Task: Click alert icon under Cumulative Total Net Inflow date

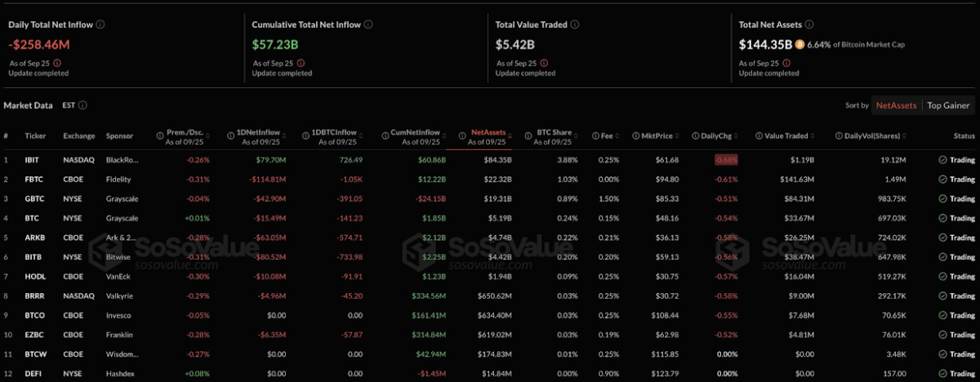Action: 301,63
